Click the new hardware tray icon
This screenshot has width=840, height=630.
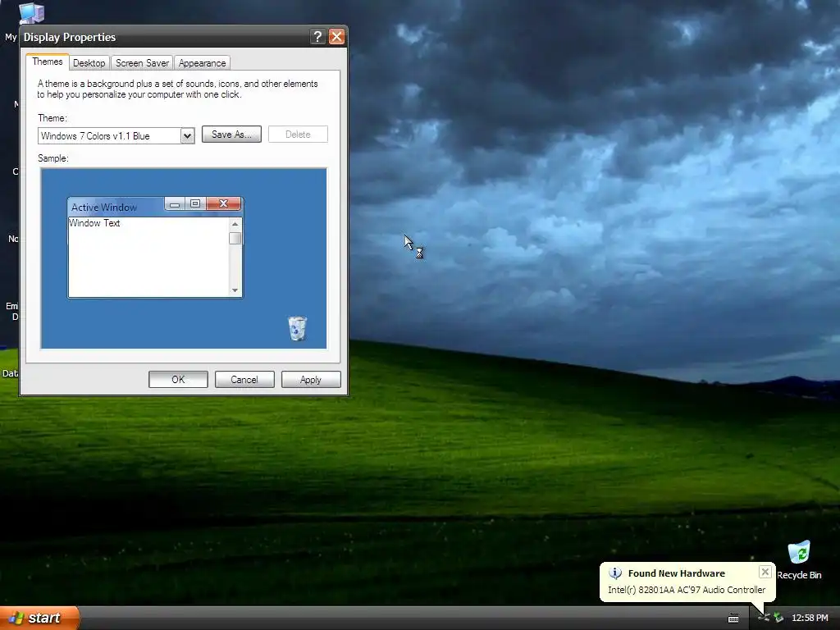pyautogui.click(x=764, y=618)
